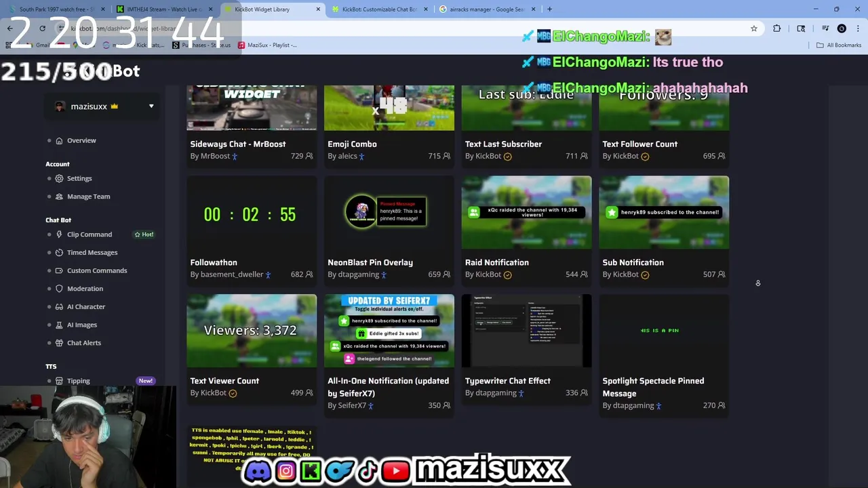Switch to the South Park 1997 tab

(57, 9)
